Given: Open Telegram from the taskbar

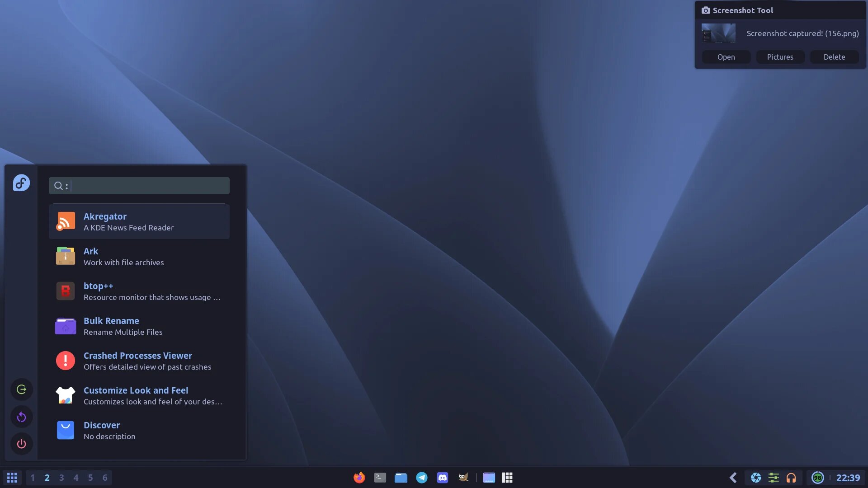Looking at the screenshot, I should point(422,478).
